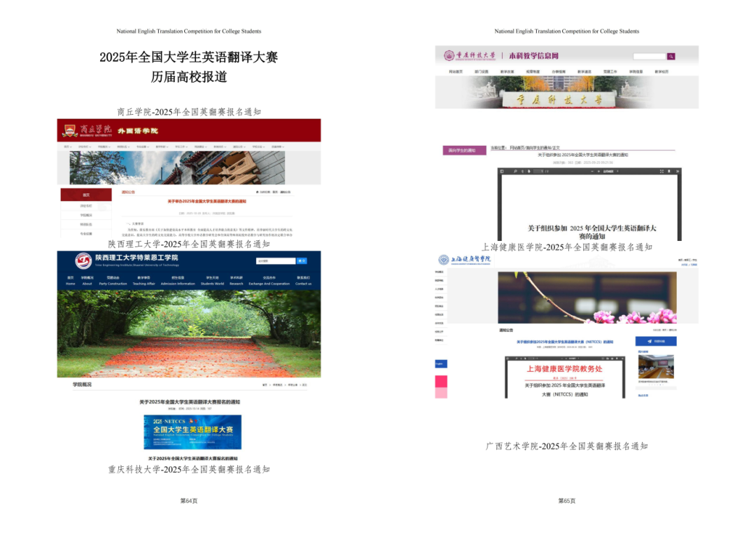Click the double-arrow tools icon in Chongqing PDF toolbar
This screenshot has height=535, width=756.
point(678,172)
